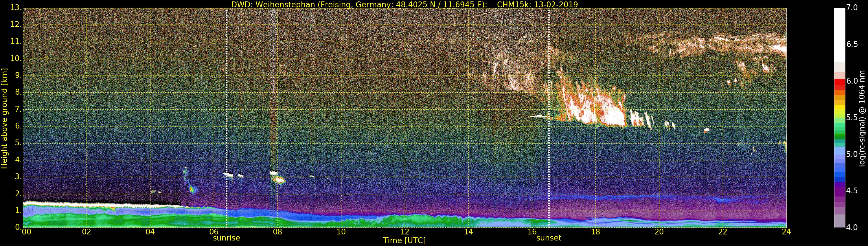
Task: Click time axis tick label '12'
Action: pyautogui.click(x=405, y=232)
